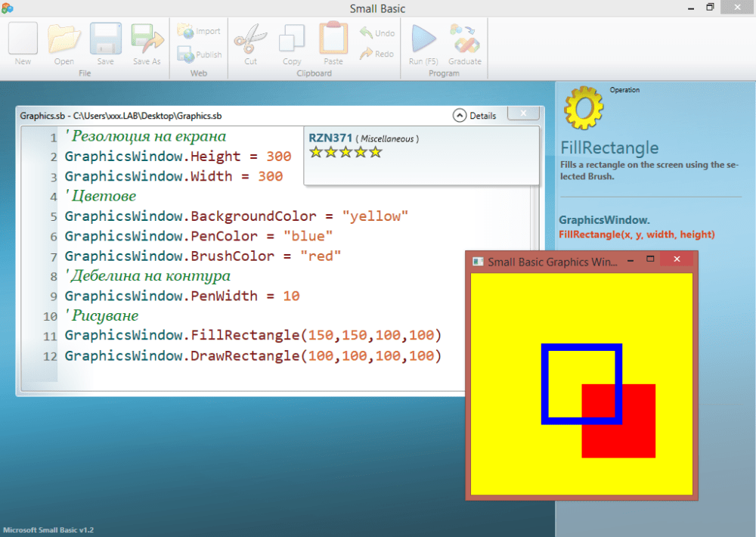Click the blue rectangle outline in graphics window
Screen dimensions: 756x537
pyautogui.click(x=581, y=347)
